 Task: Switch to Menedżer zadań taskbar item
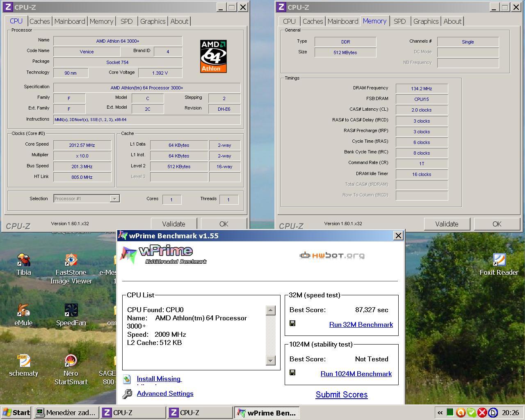coord(66,413)
